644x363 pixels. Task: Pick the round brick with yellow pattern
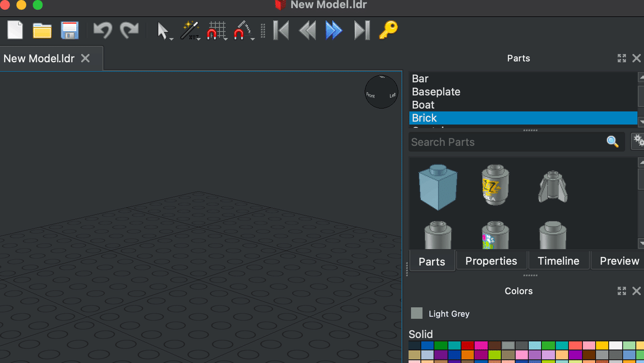click(x=496, y=186)
